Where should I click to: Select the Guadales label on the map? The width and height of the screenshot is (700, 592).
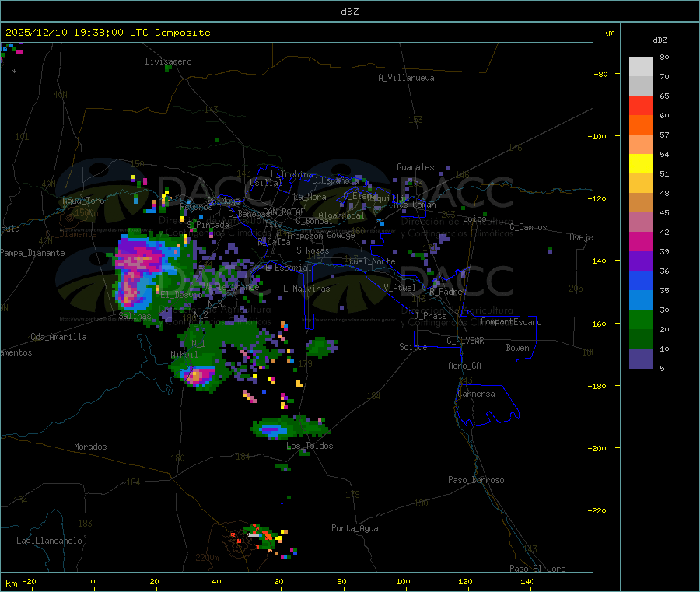pyautogui.click(x=415, y=167)
